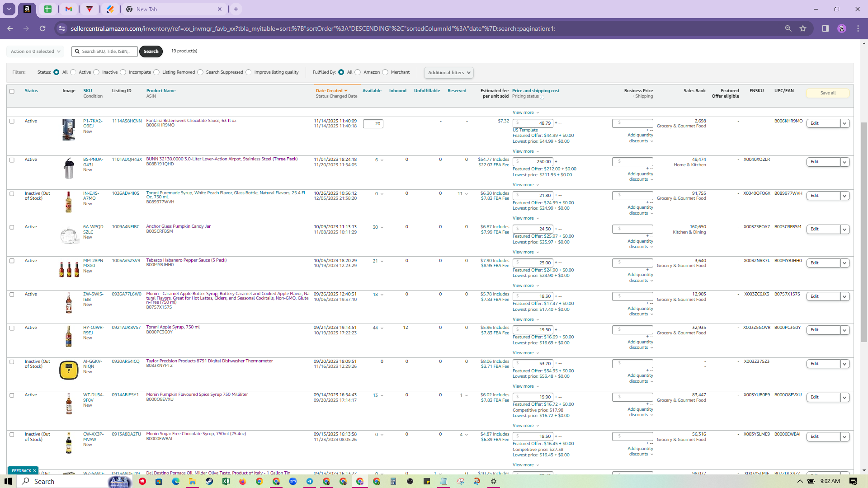Sort the table by Date Created
This screenshot has height=488, width=868.
coord(331,91)
